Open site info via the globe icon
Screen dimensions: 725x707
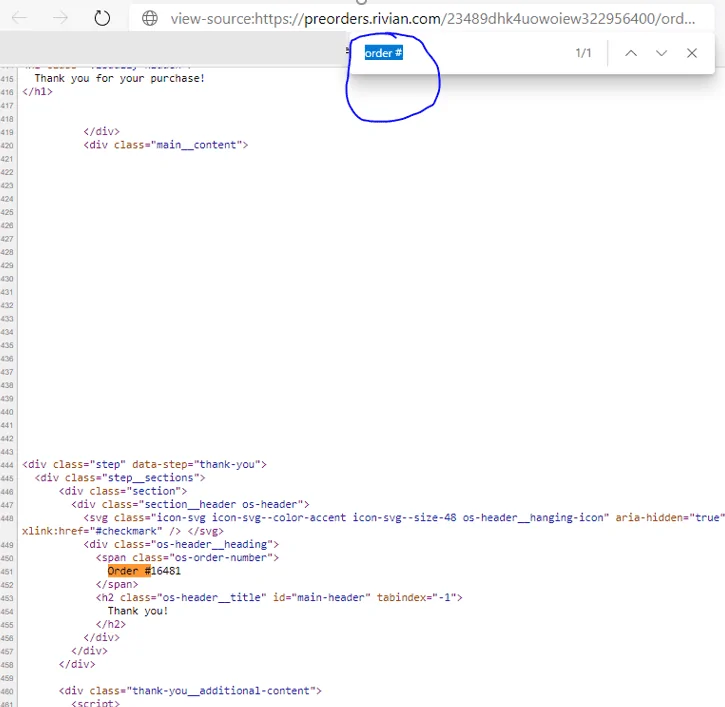pyautogui.click(x=150, y=18)
